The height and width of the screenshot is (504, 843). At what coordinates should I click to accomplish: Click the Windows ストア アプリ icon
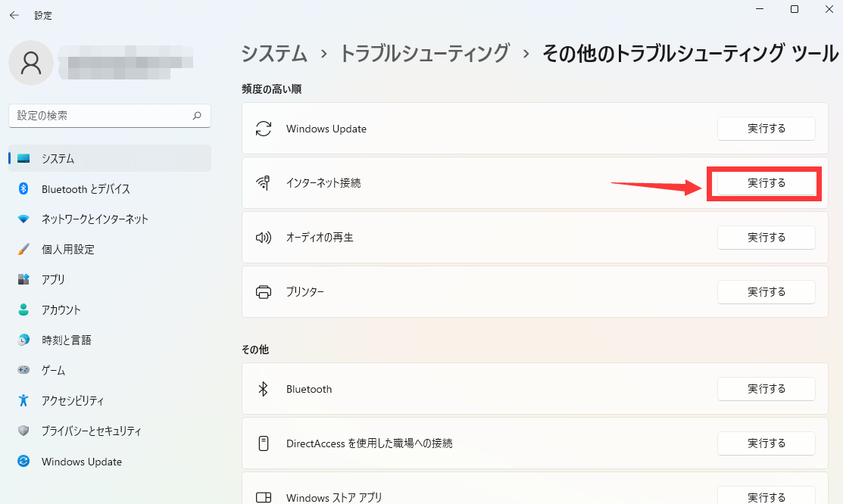(x=263, y=496)
